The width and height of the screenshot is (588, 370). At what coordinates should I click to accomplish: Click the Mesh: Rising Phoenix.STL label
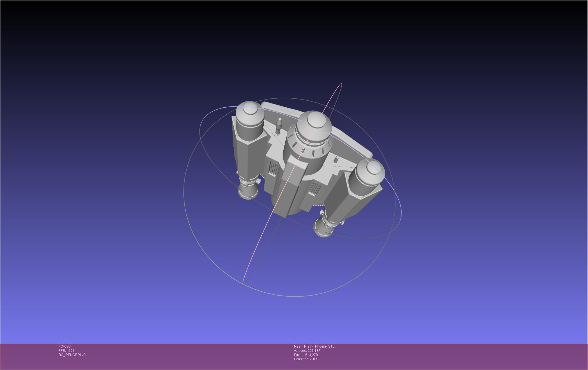(314, 346)
